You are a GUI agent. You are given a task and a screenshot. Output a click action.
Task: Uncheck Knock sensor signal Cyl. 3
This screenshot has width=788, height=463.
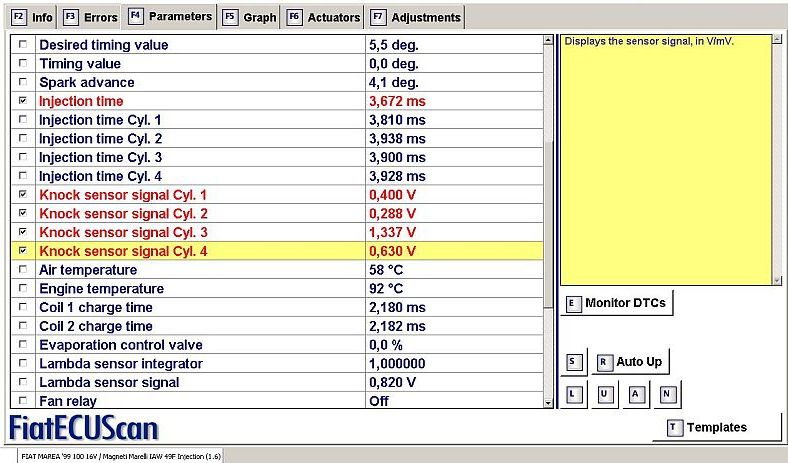coord(23,232)
